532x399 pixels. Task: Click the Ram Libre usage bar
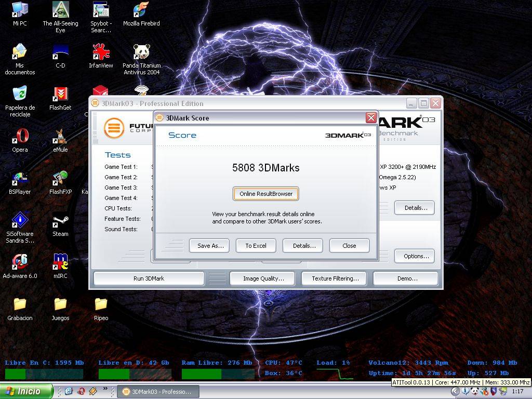click(x=218, y=374)
